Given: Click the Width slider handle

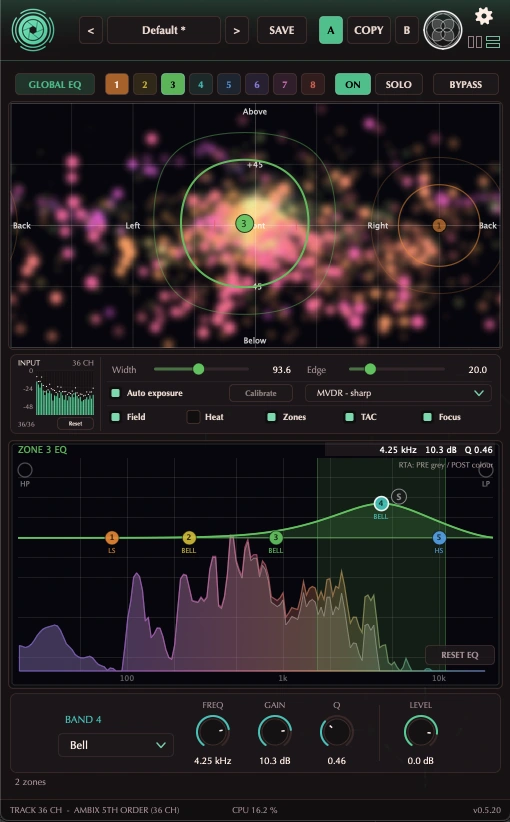Looking at the screenshot, I should coord(198,369).
